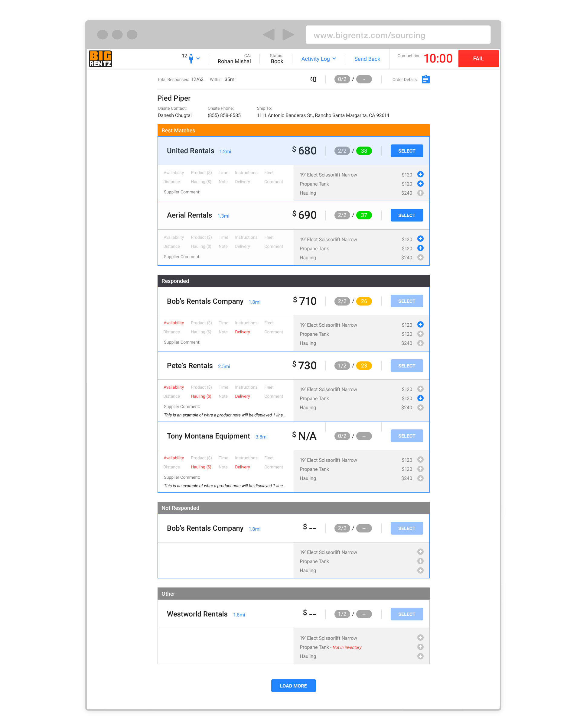Select Aerial Rentals supplier
The image size is (580, 728).
click(x=407, y=215)
